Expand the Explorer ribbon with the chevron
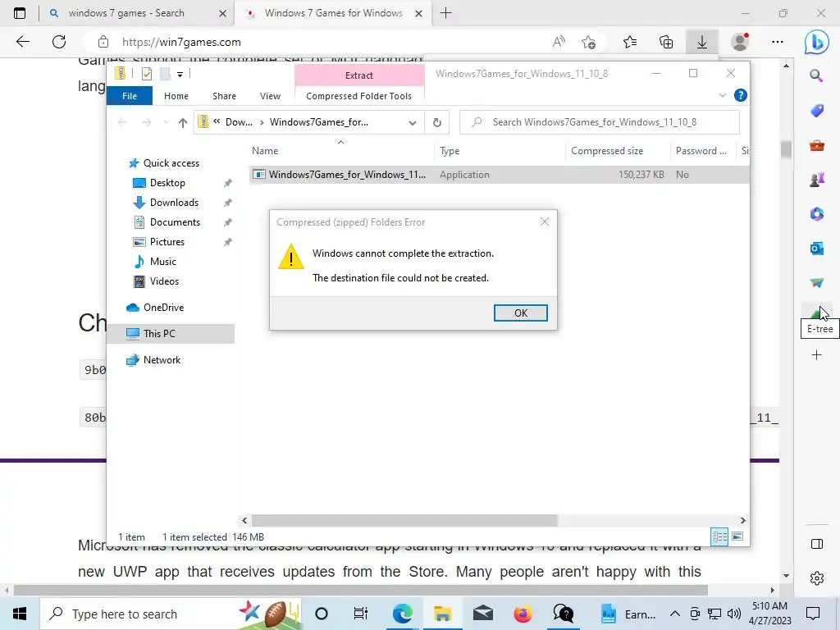Image resolution: width=840 pixels, height=630 pixels. pyautogui.click(x=722, y=95)
